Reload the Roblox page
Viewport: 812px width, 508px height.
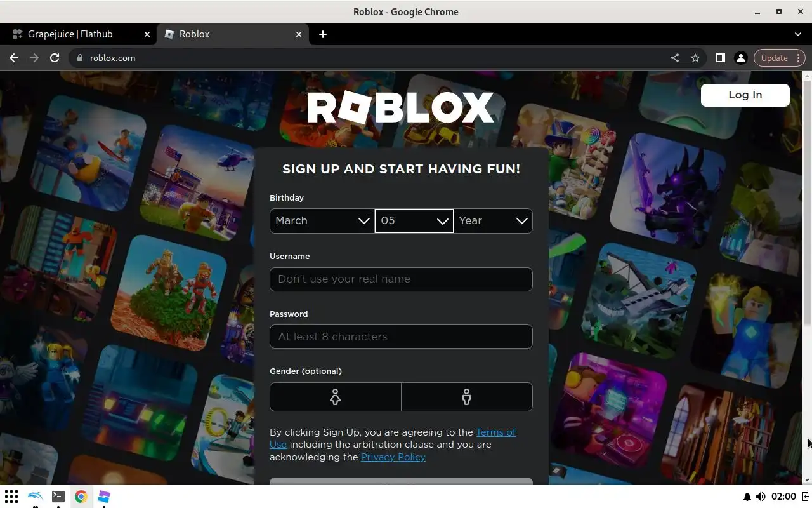click(55, 58)
